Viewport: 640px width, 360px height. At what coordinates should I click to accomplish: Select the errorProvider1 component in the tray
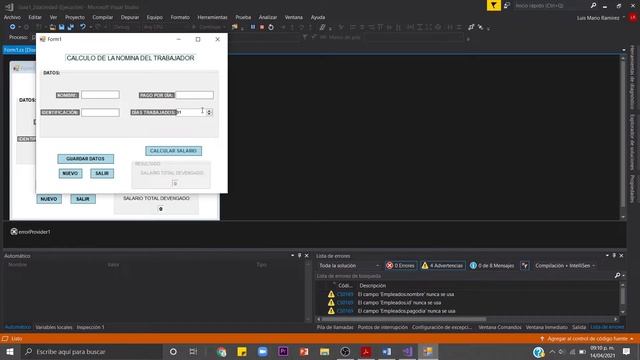tap(31, 232)
